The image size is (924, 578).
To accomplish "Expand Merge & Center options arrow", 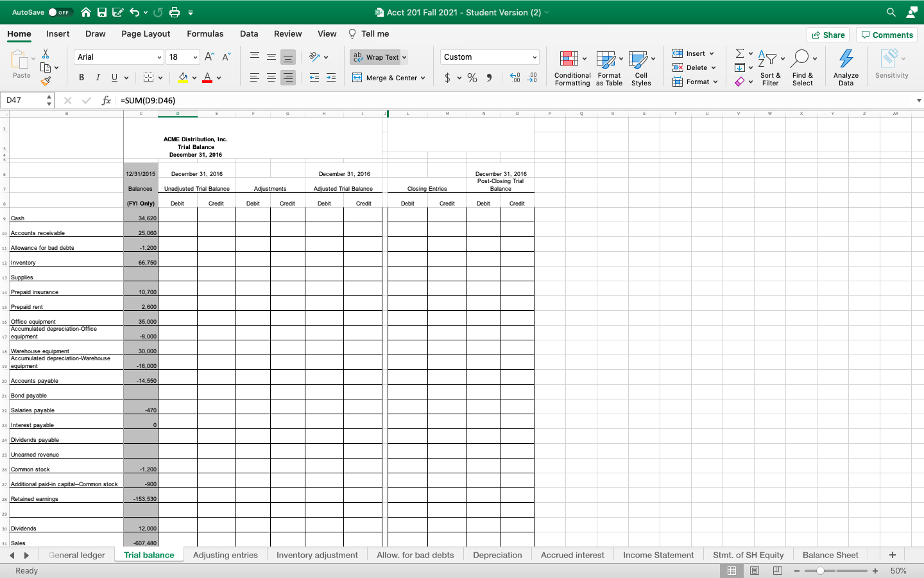I will tap(423, 78).
